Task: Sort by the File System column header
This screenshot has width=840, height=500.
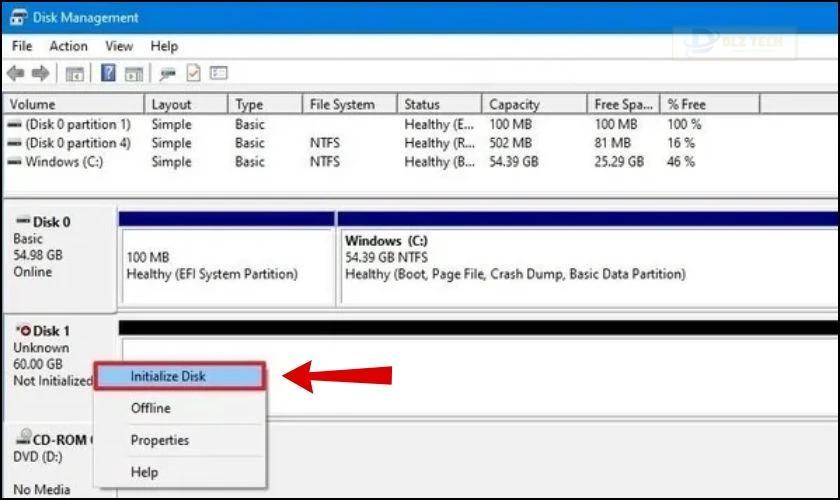Action: click(350, 104)
